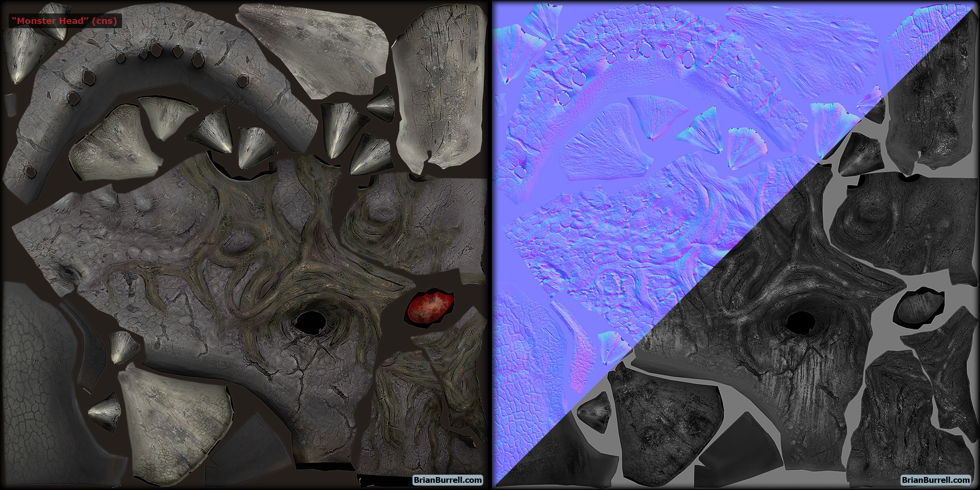Click BrianBurrell.com text on the specular map
The image size is (980, 490).
pyautogui.click(x=936, y=480)
